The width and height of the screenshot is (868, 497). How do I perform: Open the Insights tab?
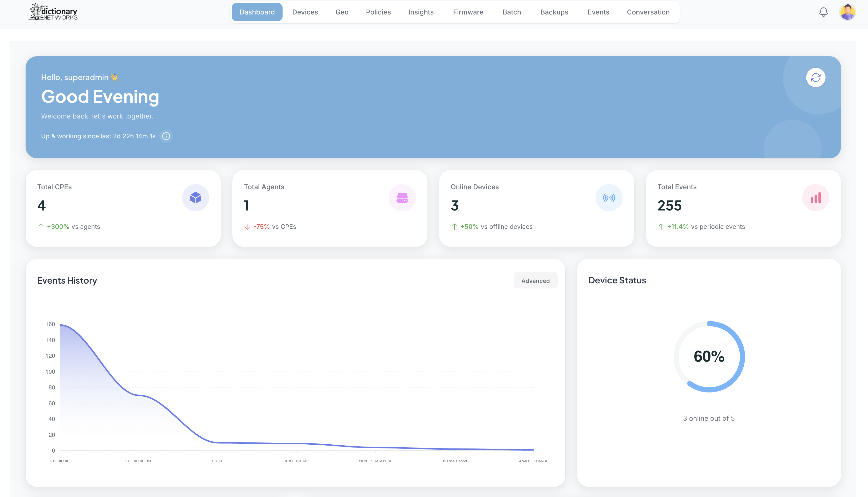pos(421,12)
